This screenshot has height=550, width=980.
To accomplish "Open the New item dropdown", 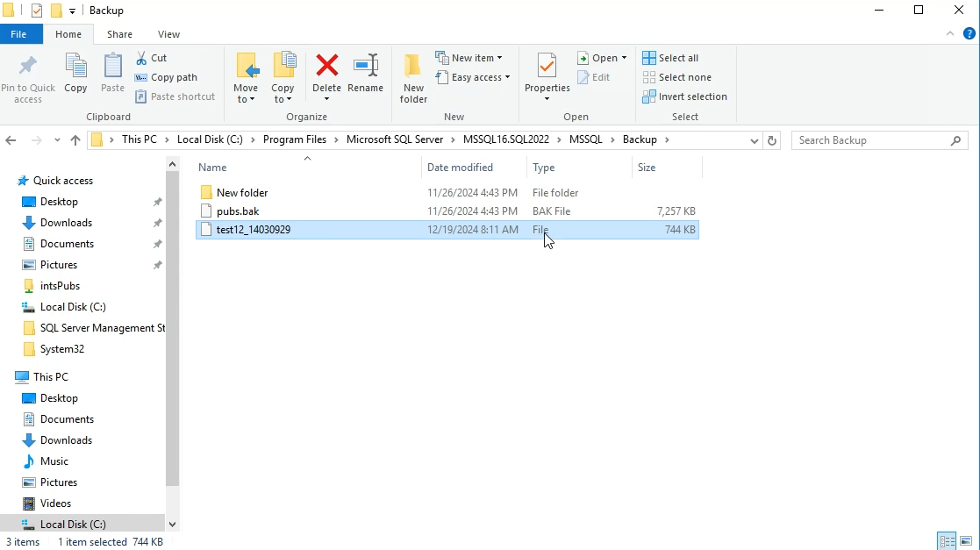I will coord(469,58).
